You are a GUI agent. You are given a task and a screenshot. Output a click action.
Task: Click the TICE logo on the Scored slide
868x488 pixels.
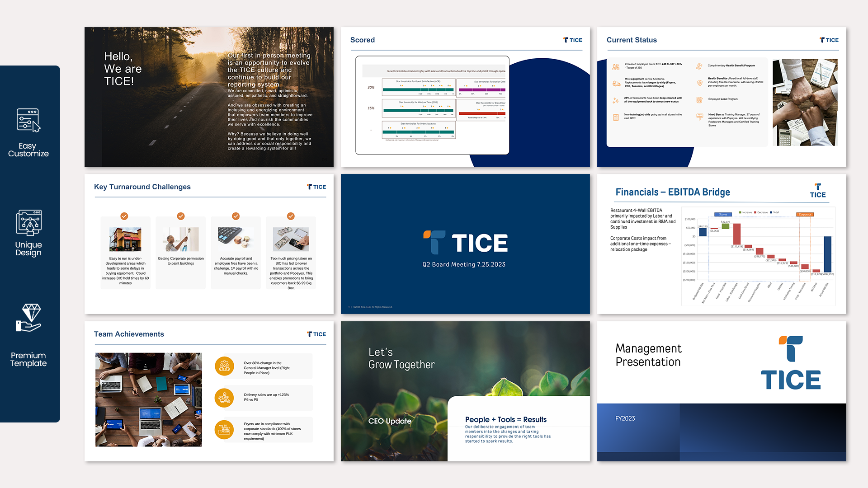(572, 40)
